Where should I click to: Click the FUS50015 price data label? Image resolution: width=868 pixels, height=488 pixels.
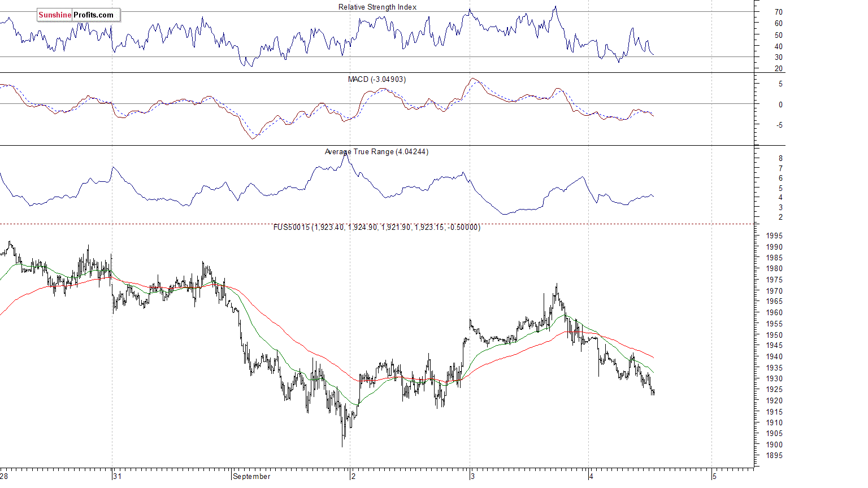tap(377, 227)
